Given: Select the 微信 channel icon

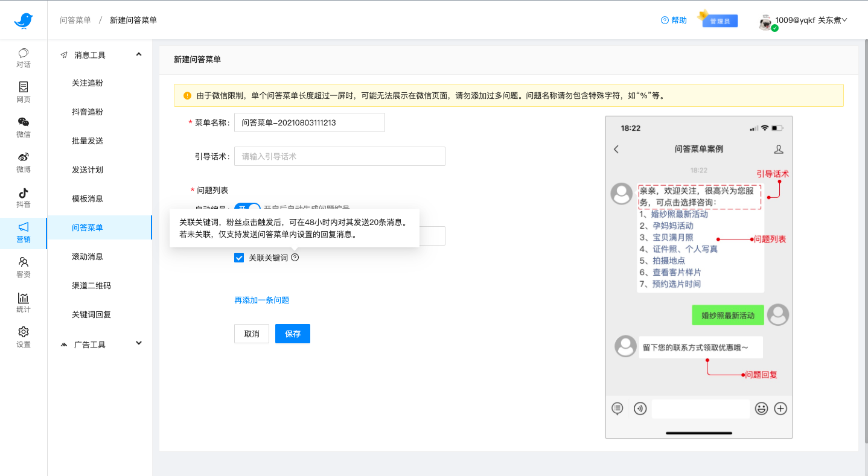Looking at the screenshot, I should pos(24,128).
